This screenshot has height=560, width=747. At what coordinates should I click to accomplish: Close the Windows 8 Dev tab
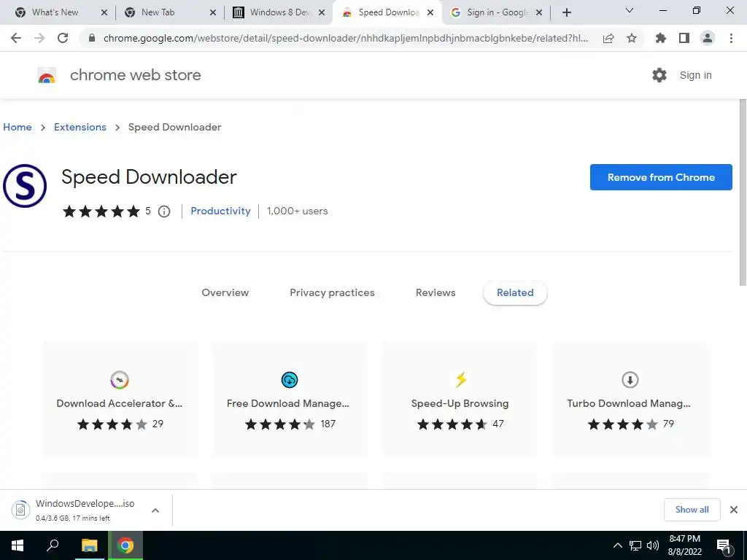tap(322, 13)
